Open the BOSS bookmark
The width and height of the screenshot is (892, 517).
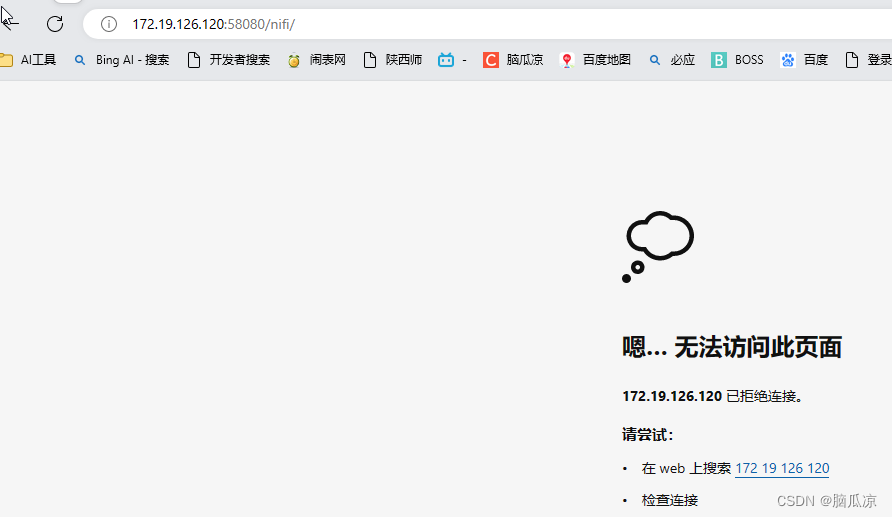click(x=737, y=60)
